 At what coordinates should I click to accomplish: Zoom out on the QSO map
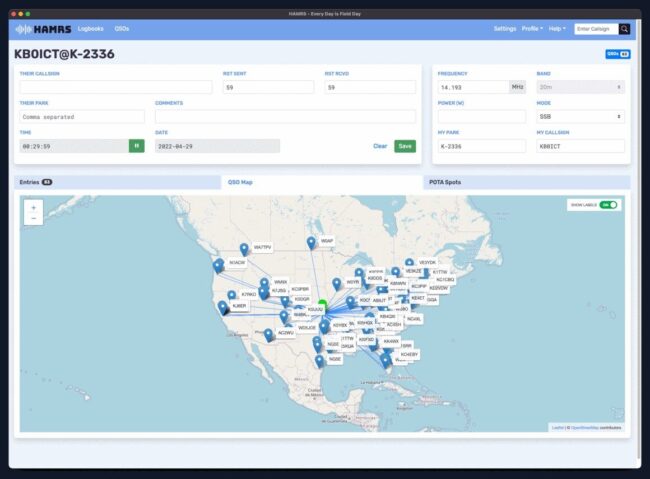(33, 218)
